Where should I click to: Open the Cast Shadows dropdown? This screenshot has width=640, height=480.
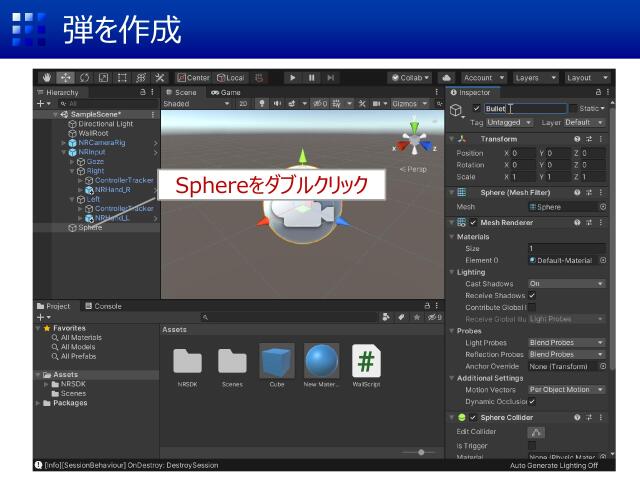coord(566,284)
